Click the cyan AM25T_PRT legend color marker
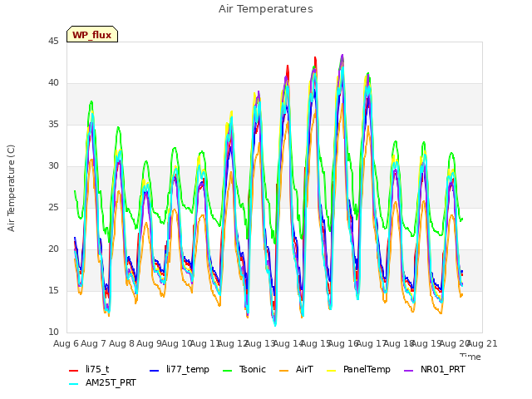The width and height of the screenshot is (532, 399). pyautogui.click(x=74, y=384)
